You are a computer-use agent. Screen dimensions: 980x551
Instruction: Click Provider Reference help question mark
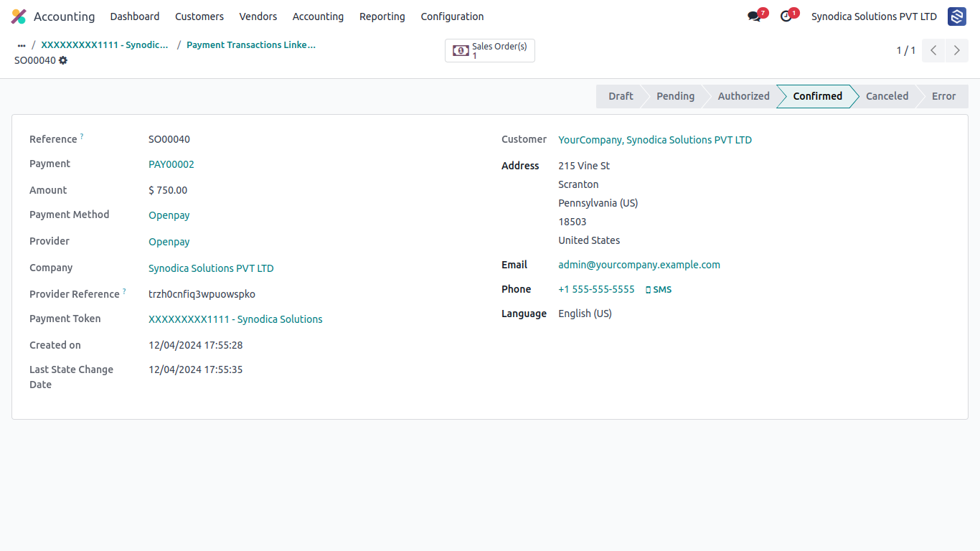[x=124, y=291]
